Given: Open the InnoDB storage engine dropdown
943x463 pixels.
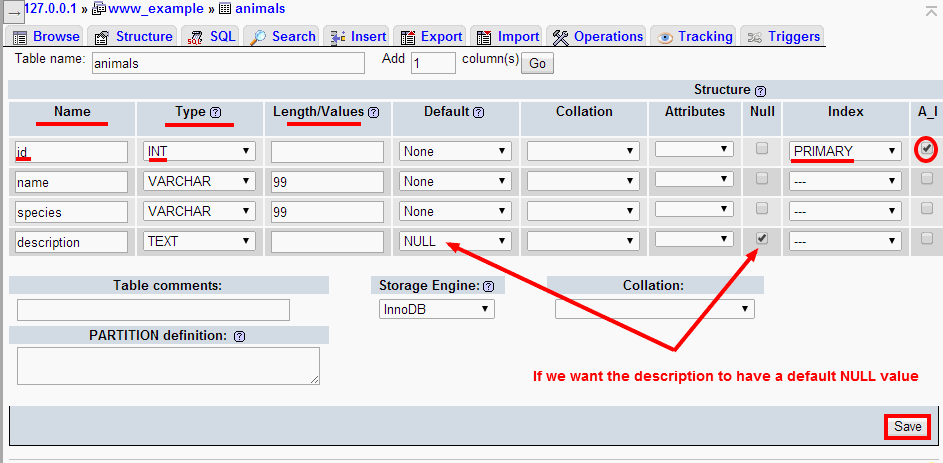Looking at the screenshot, I should [x=437, y=309].
